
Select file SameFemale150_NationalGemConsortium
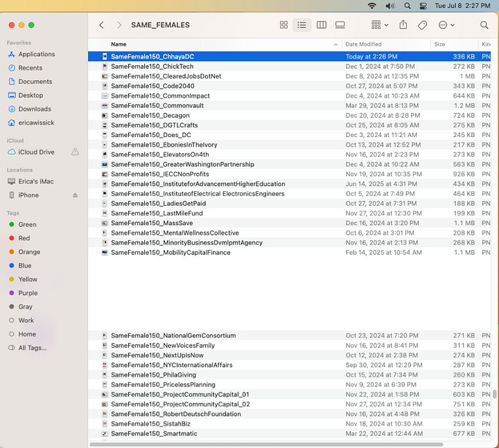click(x=289, y=335)
